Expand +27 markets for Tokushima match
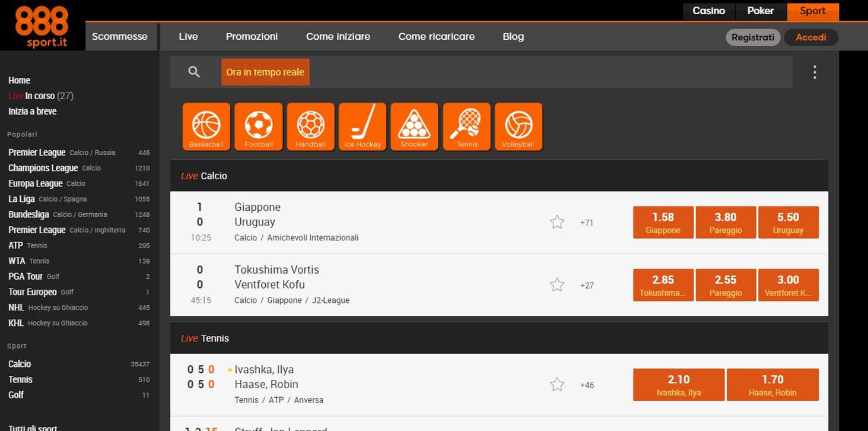 (x=587, y=285)
